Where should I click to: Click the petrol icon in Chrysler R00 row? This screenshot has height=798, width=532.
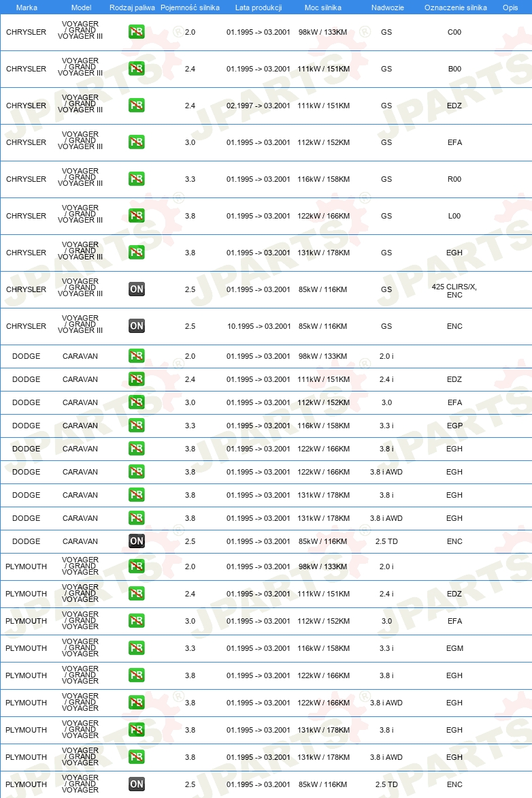click(136, 178)
